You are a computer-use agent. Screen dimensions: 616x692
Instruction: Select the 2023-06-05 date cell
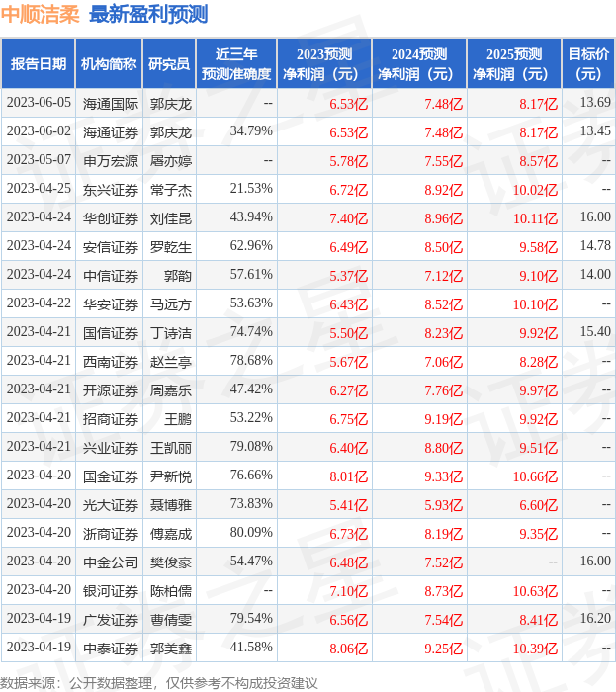pyautogui.click(x=39, y=103)
